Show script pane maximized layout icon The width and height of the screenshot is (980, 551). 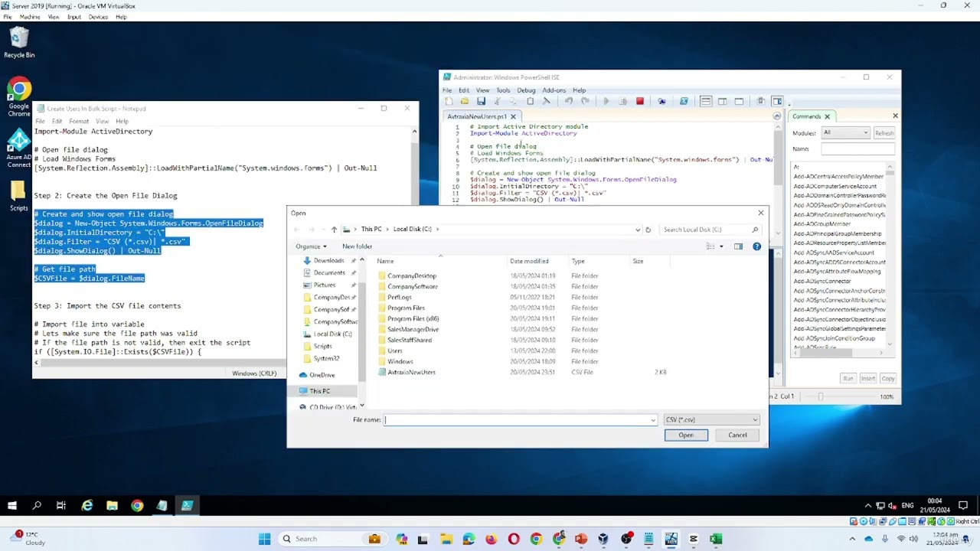(x=739, y=101)
